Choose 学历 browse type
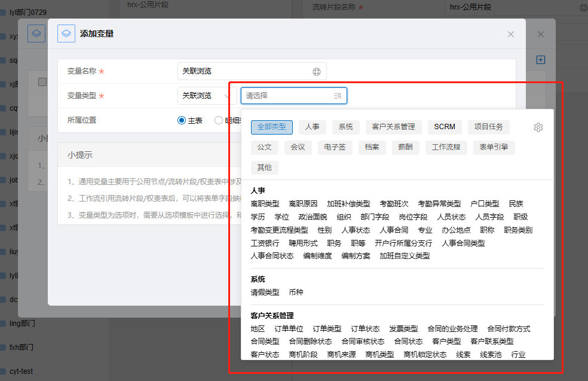The width and height of the screenshot is (588, 381). click(258, 217)
